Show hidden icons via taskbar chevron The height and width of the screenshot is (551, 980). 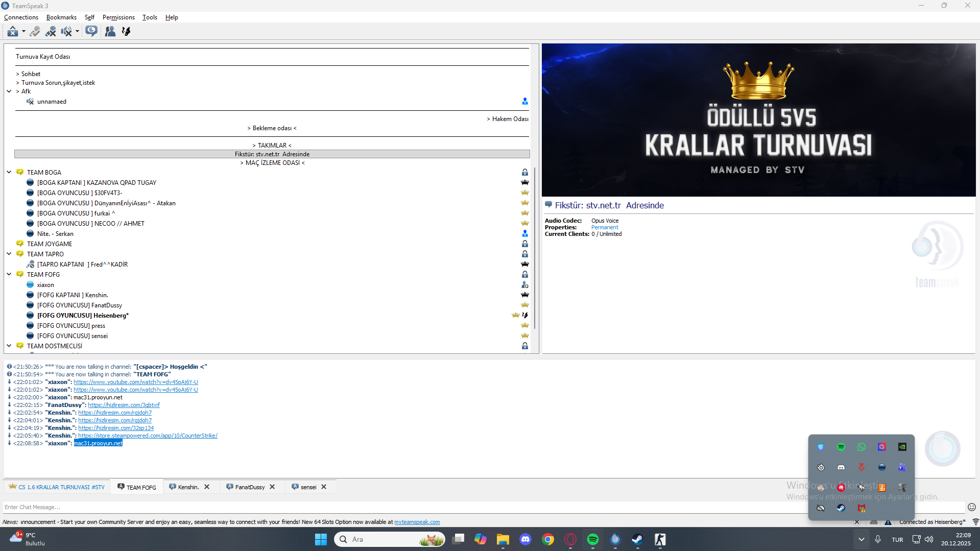click(862, 539)
